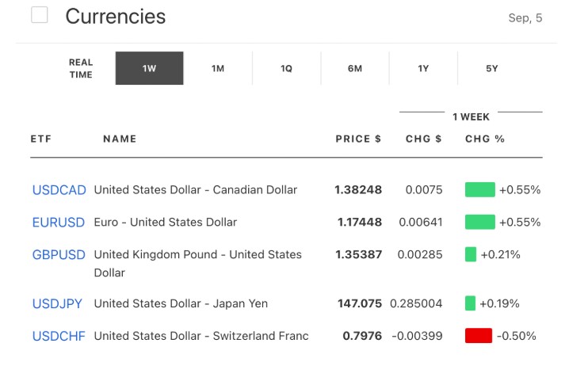Viewport: 588px width, 385px height.
Task: Click the ETF column header
Action: [41, 139]
